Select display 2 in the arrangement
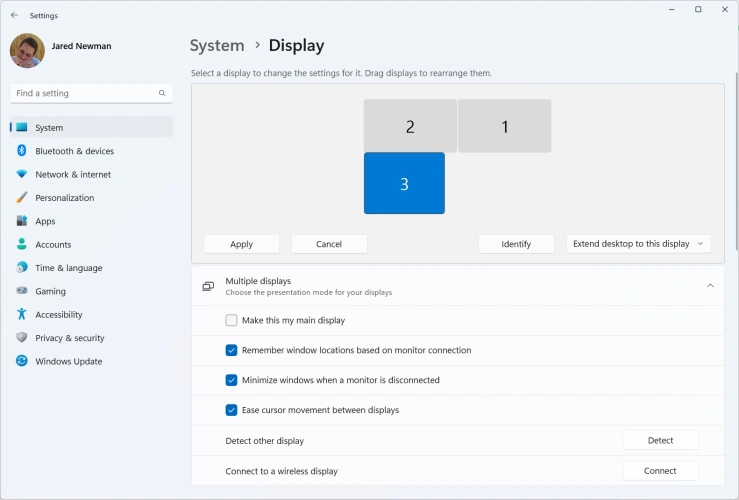Viewport: 739px width, 500px height. 410,126
